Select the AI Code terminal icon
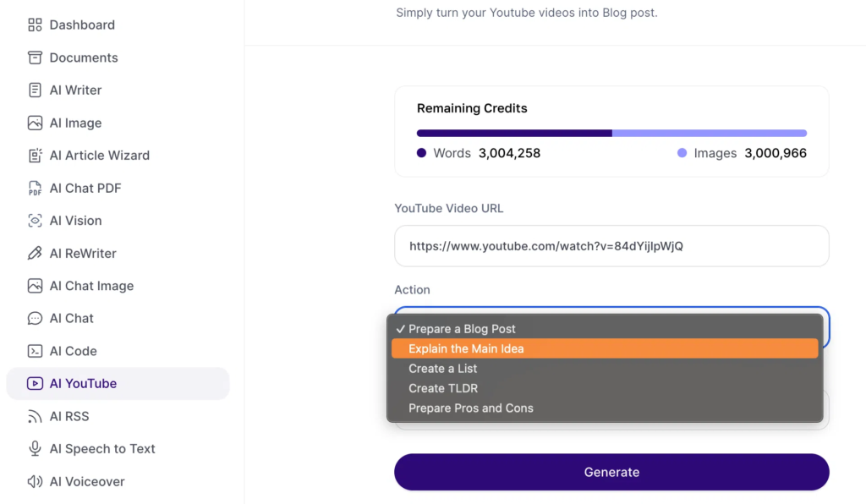Viewport: 866px width, 504px height. point(35,351)
